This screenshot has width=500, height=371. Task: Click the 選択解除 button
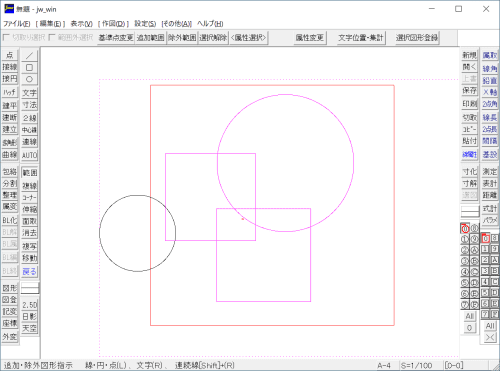point(213,38)
